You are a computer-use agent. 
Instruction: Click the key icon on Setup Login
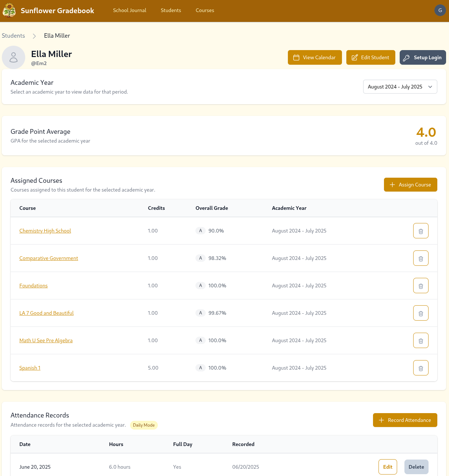pyautogui.click(x=407, y=57)
